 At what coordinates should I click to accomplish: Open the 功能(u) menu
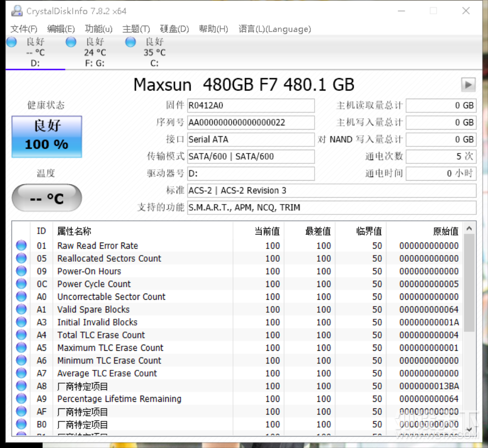[98, 29]
